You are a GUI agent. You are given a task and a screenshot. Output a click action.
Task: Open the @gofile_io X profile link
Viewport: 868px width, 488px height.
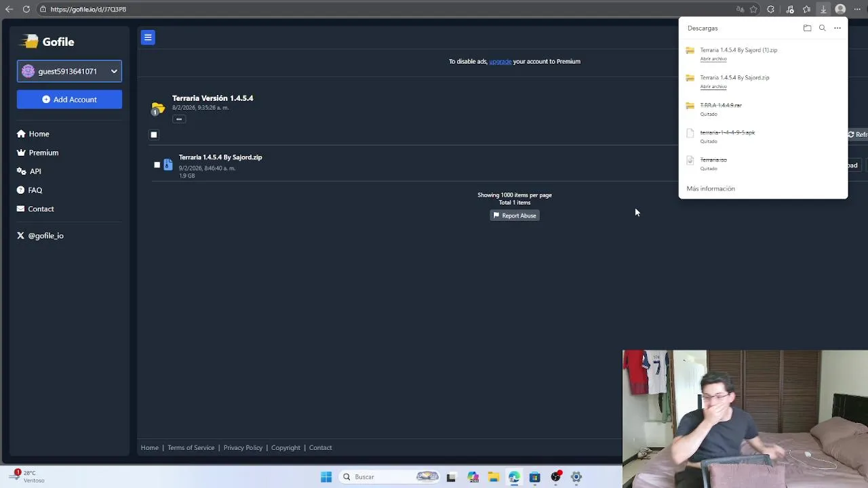tap(40, 236)
